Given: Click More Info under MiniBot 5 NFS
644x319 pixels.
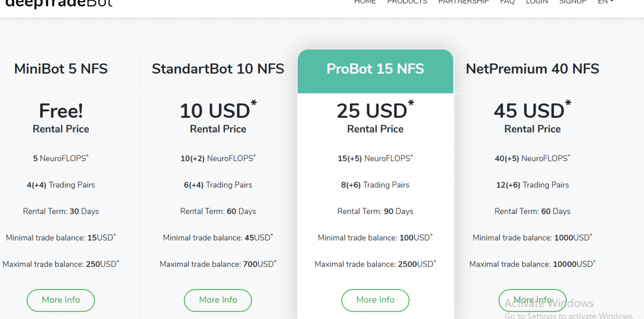Looking at the screenshot, I should (x=61, y=300).
